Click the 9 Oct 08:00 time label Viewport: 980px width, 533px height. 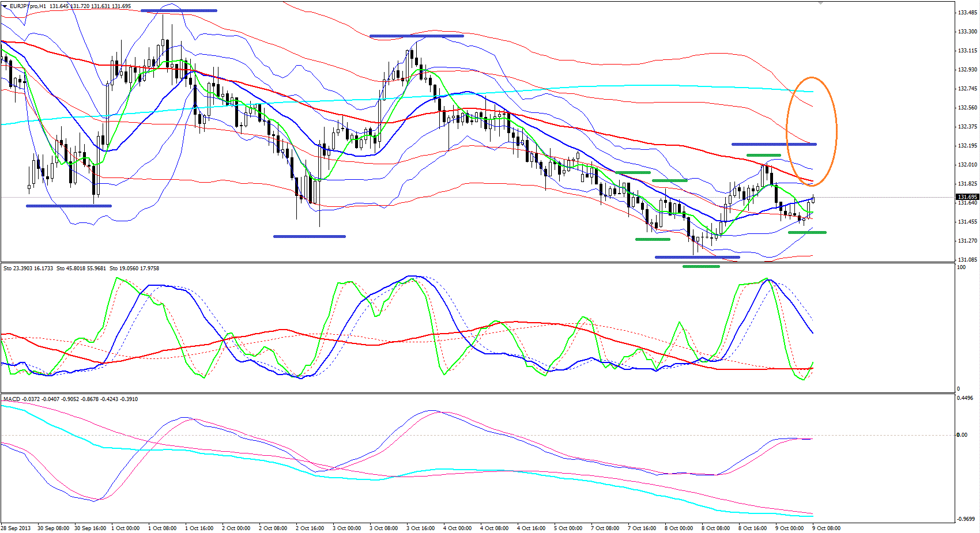point(826,528)
